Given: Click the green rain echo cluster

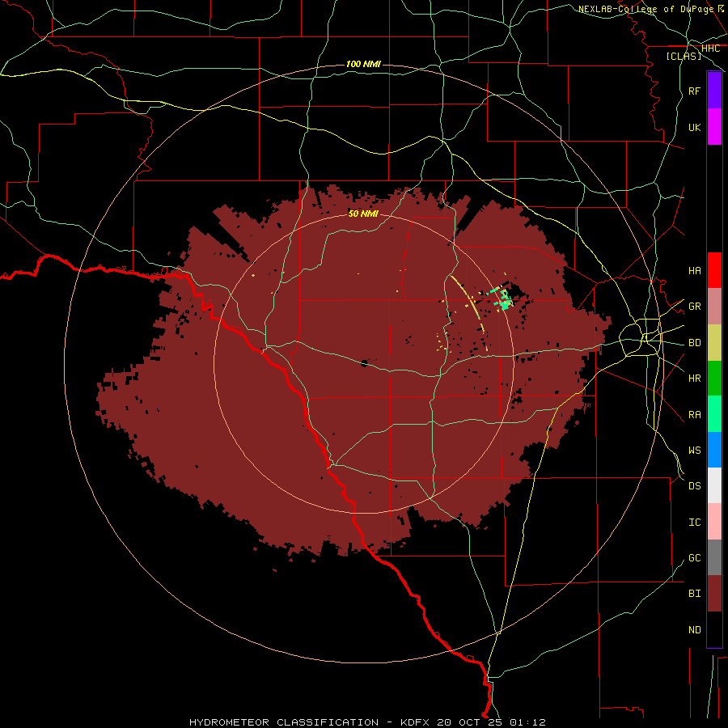Looking at the screenshot, I should click(x=503, y=298).
